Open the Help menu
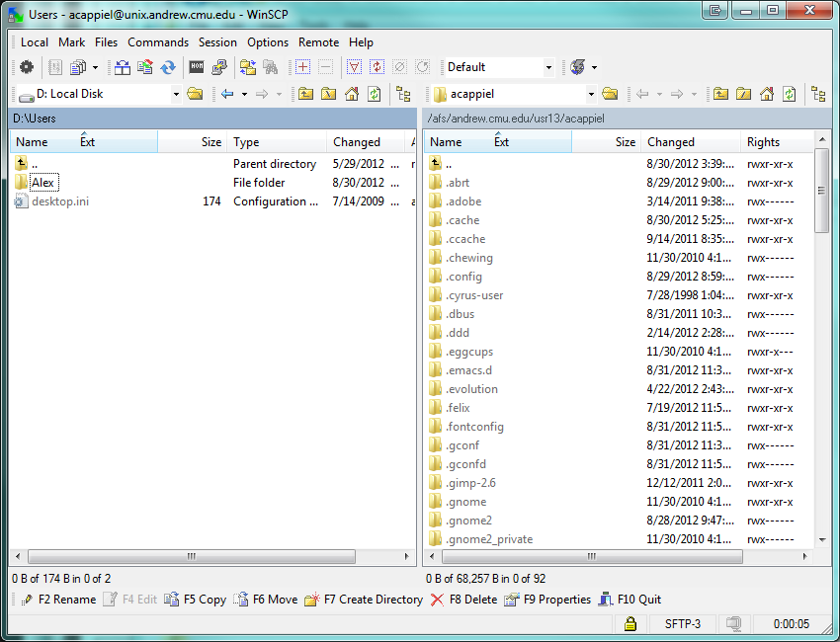This screenshot has width=840, height=642. tap(361, 42)
